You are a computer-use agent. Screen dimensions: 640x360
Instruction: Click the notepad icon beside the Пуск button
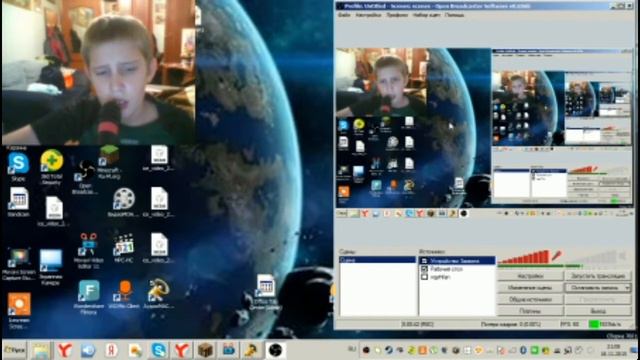[40, 350]
